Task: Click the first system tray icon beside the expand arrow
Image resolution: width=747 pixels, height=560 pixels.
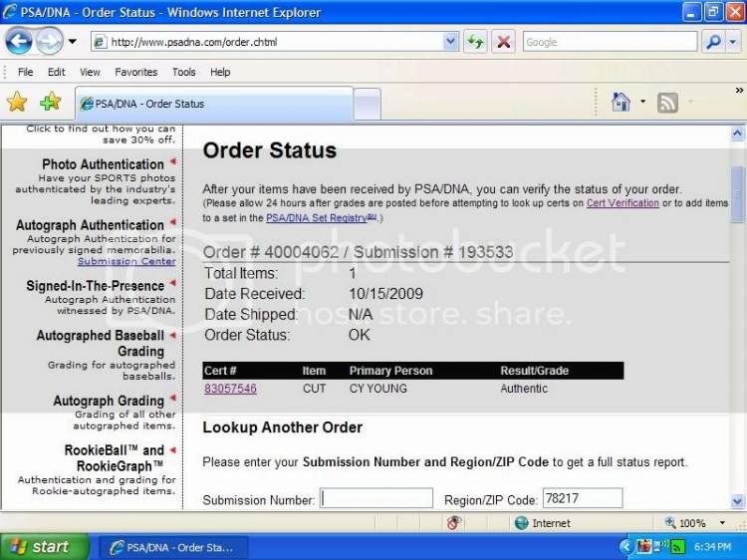Action: pos(643,546)
